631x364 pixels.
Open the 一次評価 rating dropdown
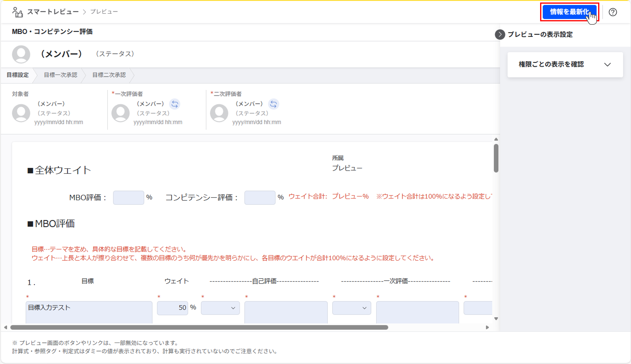[351, 308]
